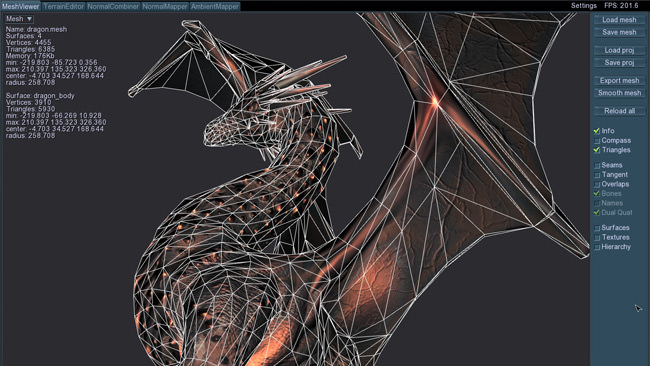Enable the Compass checkbox
Image resolution: width=650 pixels, height=366 pixels.
pyautogui.click(x=597, y=141)
